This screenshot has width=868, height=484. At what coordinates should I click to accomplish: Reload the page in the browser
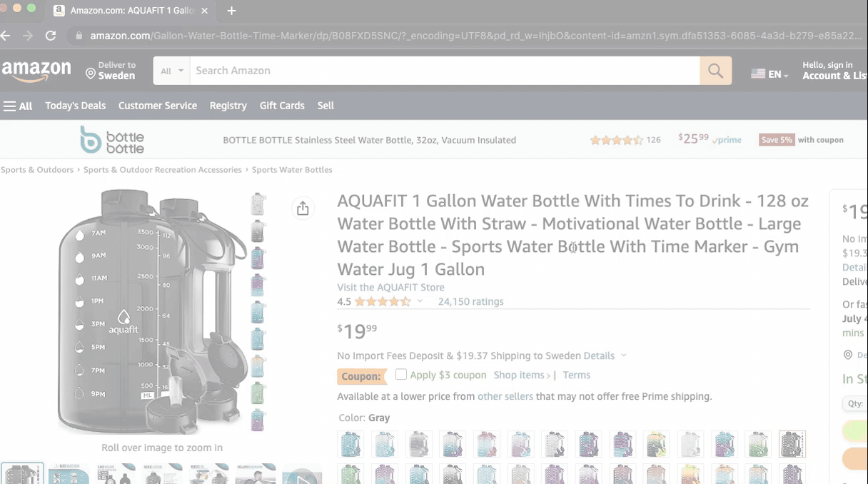(50, 35)
